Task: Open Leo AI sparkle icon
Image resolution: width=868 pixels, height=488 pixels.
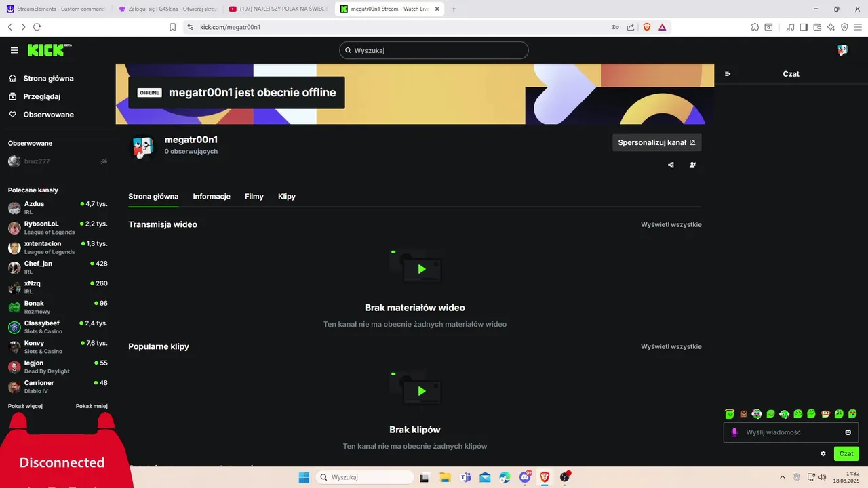Action: (831, 27)
